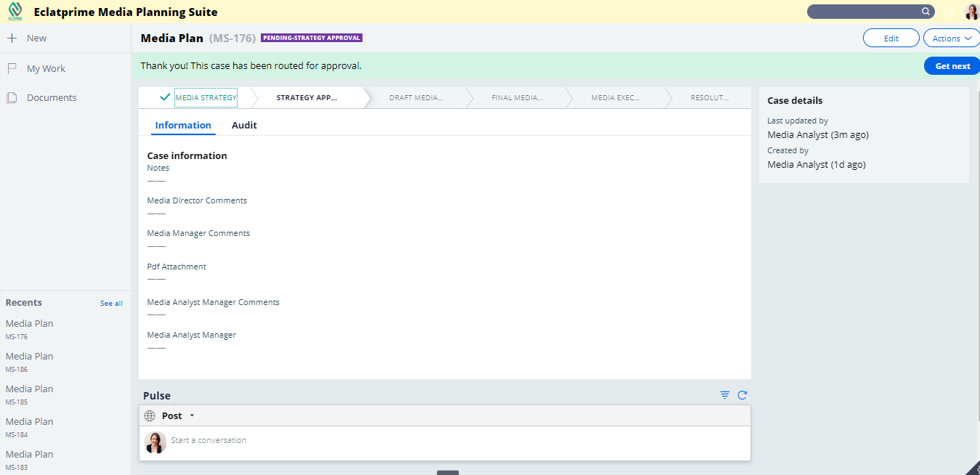Select the Draft Media stage
Screen dimensions: 980x475
pos(416,97)
